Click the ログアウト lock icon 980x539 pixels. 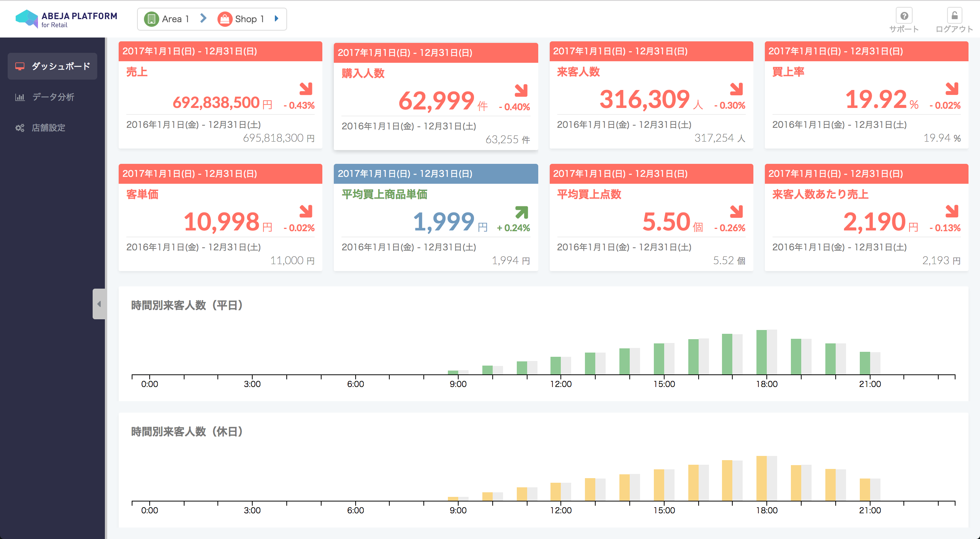(954, 16)
